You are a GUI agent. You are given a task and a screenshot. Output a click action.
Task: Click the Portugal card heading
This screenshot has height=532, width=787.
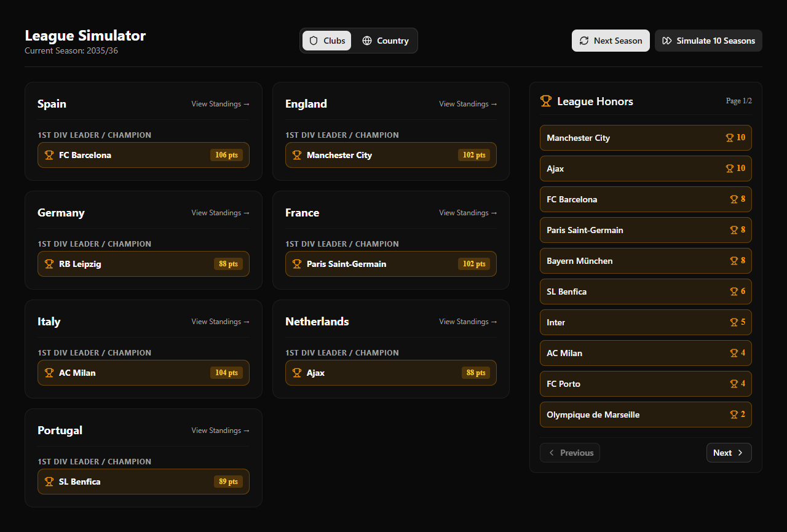tap(60, 431)
